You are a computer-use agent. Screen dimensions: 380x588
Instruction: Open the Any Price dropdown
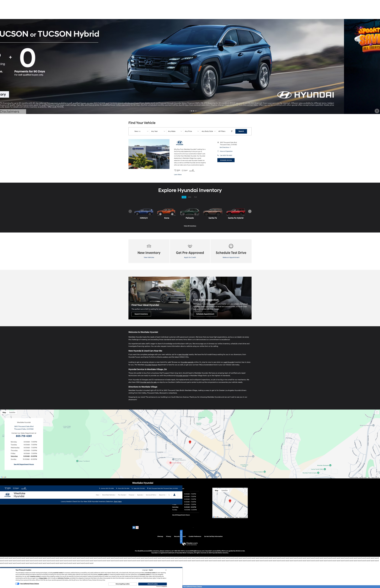[192, 131]
